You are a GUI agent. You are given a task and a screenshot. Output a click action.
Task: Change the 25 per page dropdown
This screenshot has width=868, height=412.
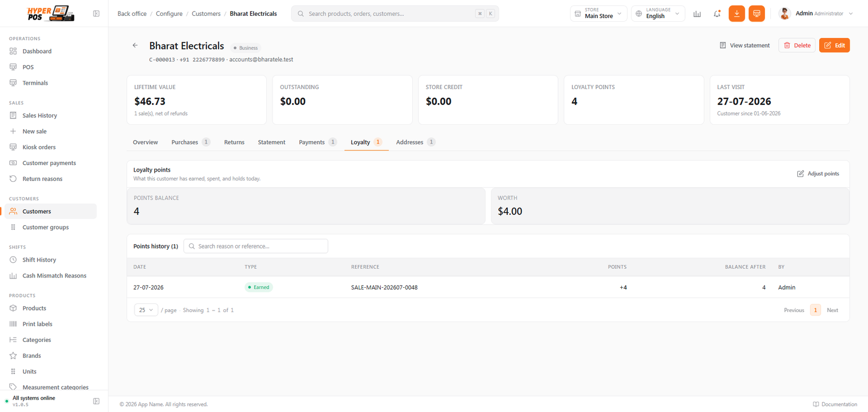click(x=146, y=310)
